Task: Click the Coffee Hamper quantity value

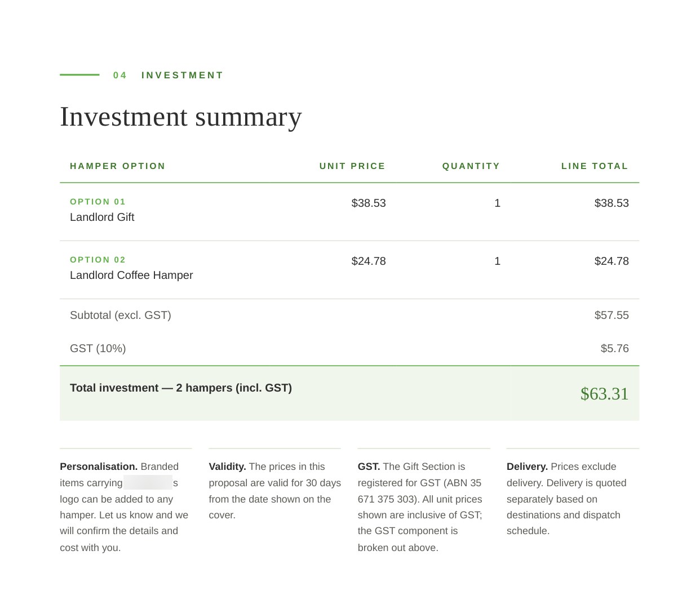Action: (x=497, y=261)
